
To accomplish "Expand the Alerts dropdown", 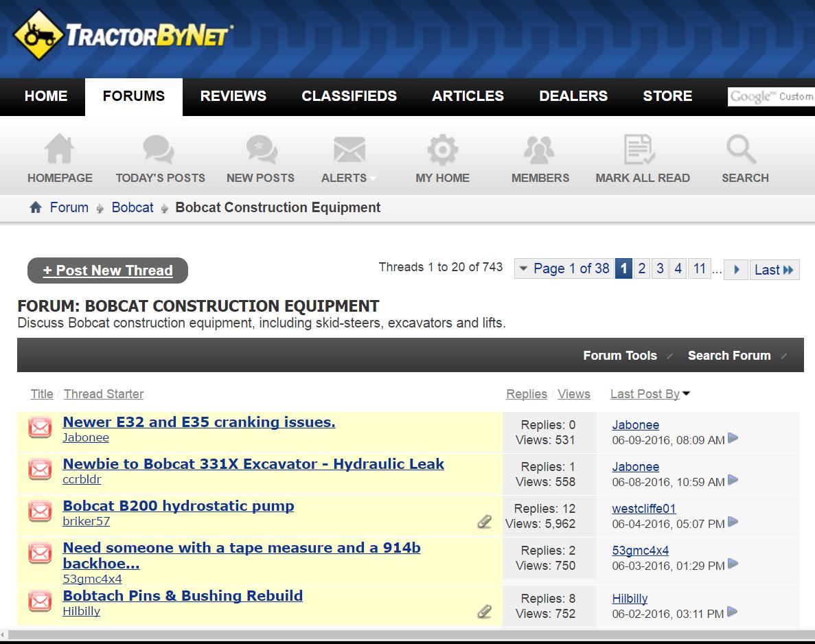I will point(349,178).
